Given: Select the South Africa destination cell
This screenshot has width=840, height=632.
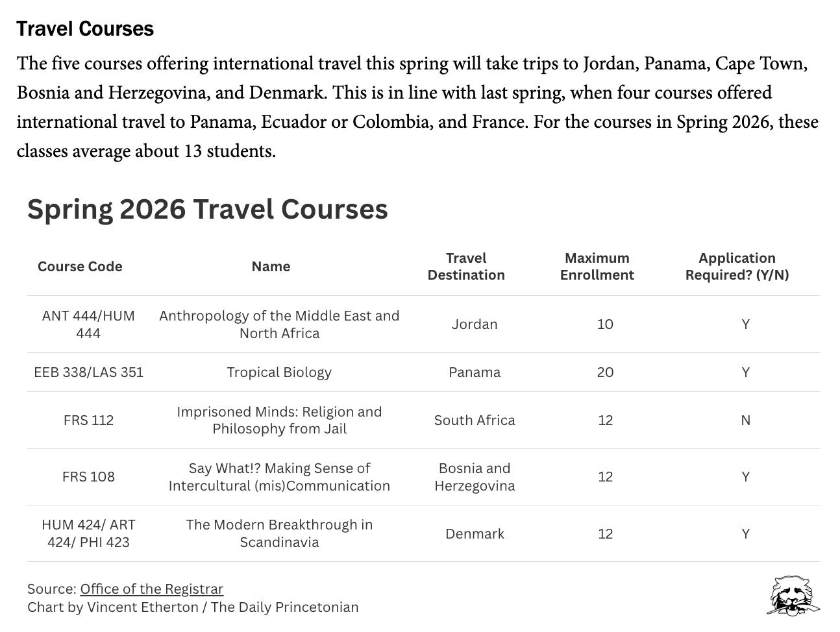Looking at the screenshot, I should coord(475,420).
